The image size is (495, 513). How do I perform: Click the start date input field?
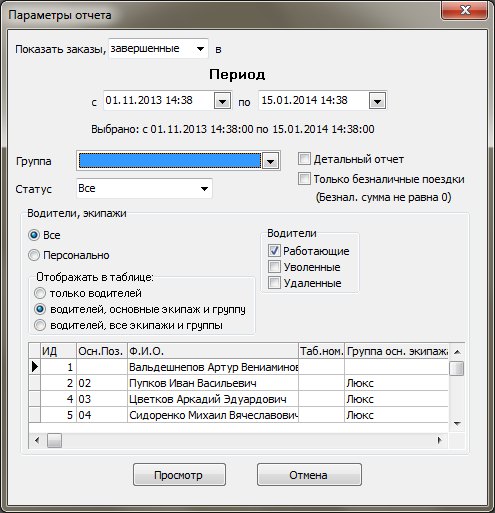159,101
